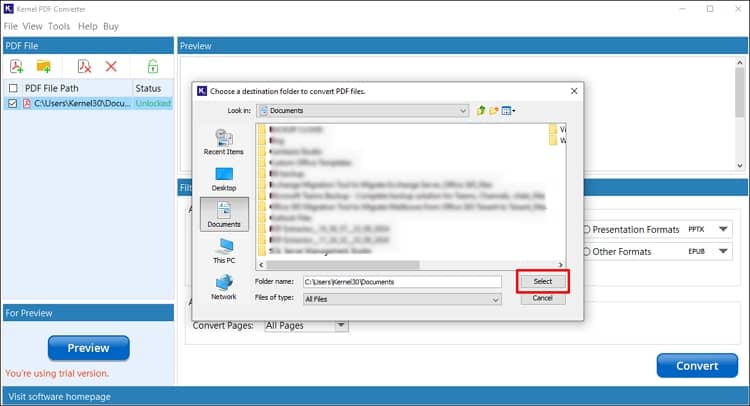Image resolution: width=750 pixels, height=406 pixels.
Task: Click the C:\Users\Kernel30\Docu... file path
Action: [x=82, y=103]
